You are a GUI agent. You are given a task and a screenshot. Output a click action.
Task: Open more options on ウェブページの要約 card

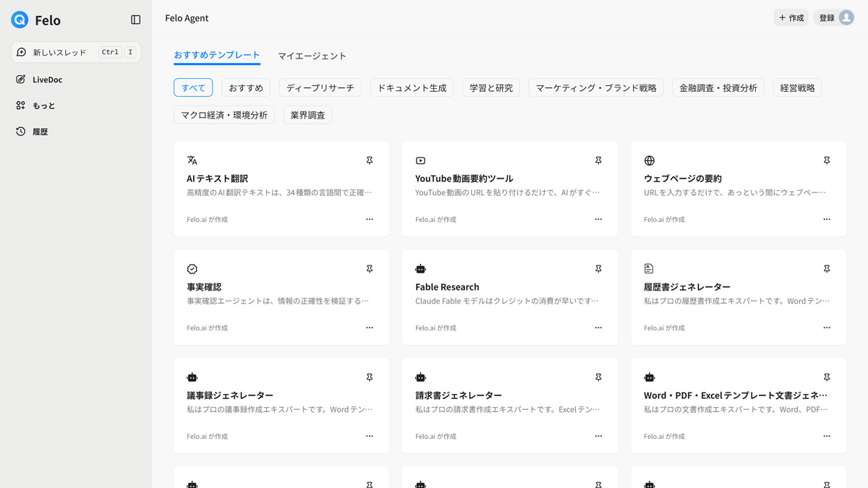point(827,219)
